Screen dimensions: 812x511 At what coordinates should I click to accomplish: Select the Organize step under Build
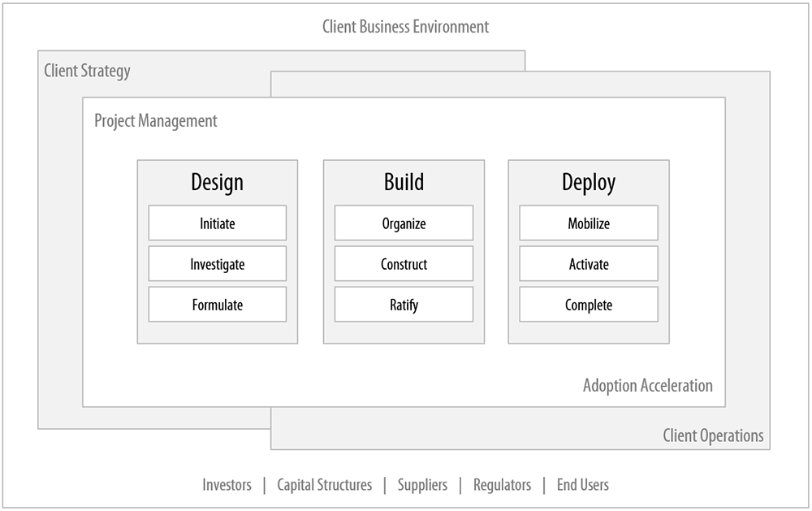pos(403,223)
